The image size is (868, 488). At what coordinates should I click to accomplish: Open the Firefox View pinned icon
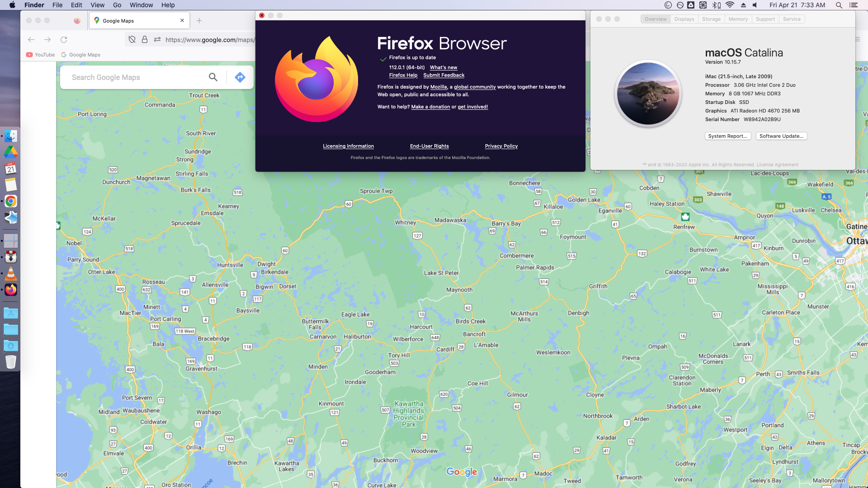tap(77, 21)
